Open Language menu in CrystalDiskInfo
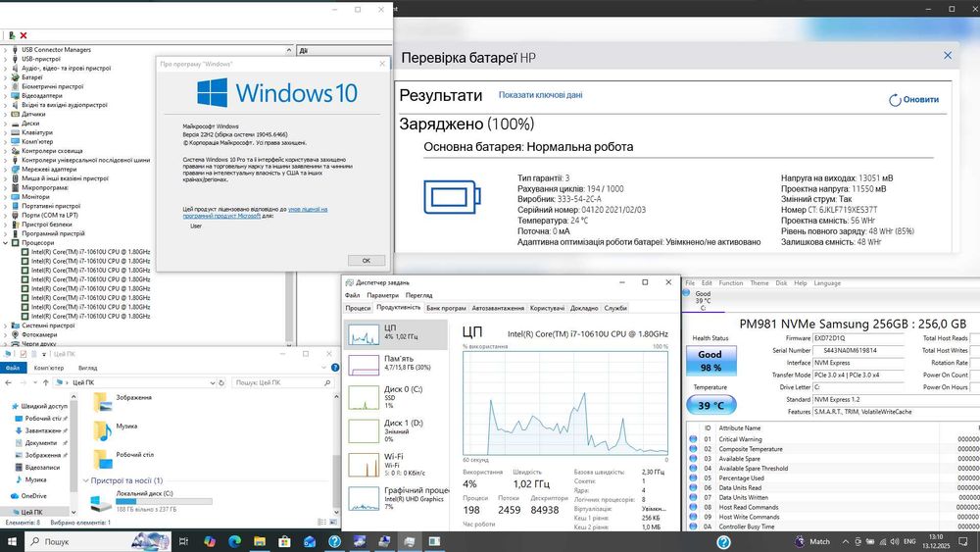The width and height of the screenshot is (980, 552). (x=827, y=283)
